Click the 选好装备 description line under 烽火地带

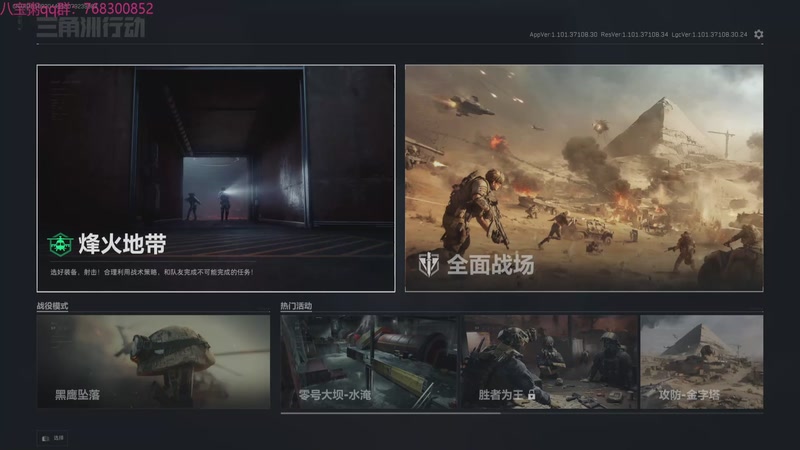coord(152,272)
